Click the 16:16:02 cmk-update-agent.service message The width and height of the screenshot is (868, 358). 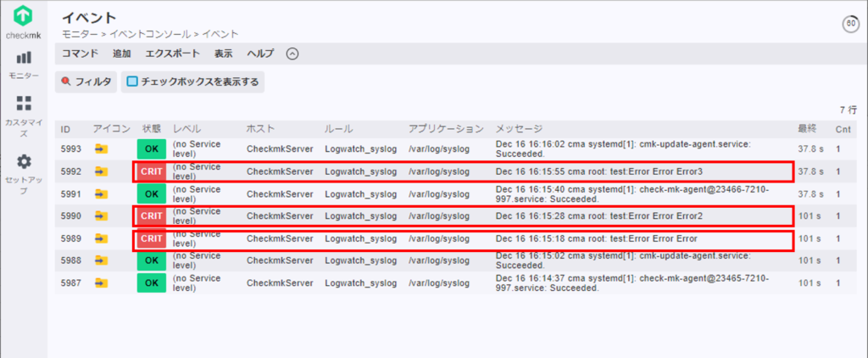(x=623, y=149)
